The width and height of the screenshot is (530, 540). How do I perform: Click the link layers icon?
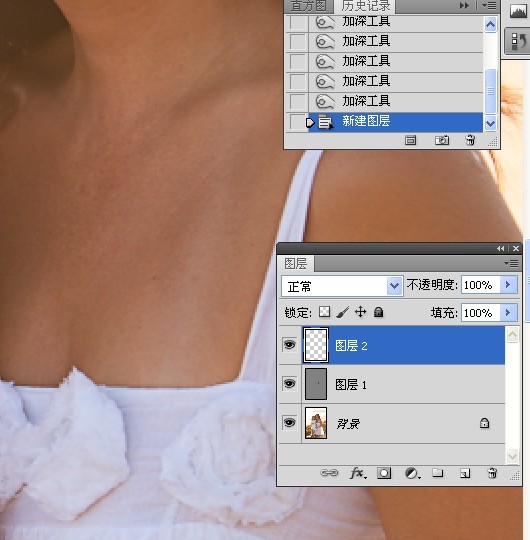pyautogui.click(x=329, y=473)
